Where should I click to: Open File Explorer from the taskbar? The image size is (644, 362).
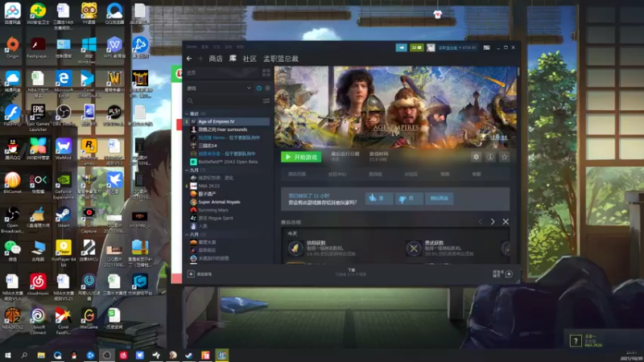tap(41, 355)
